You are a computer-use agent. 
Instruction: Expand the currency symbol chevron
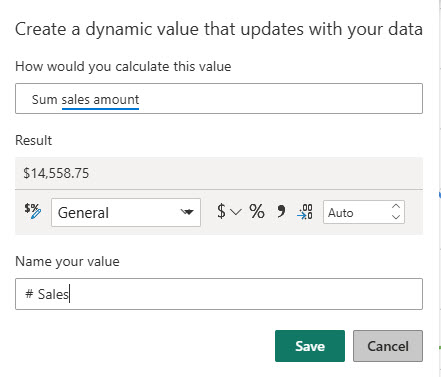click(x=235, y=212)
